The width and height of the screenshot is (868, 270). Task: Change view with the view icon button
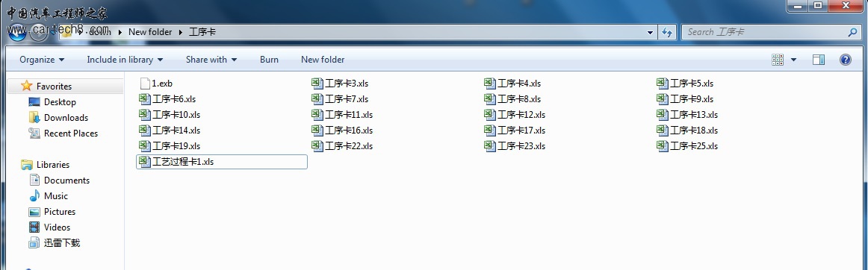777,59
